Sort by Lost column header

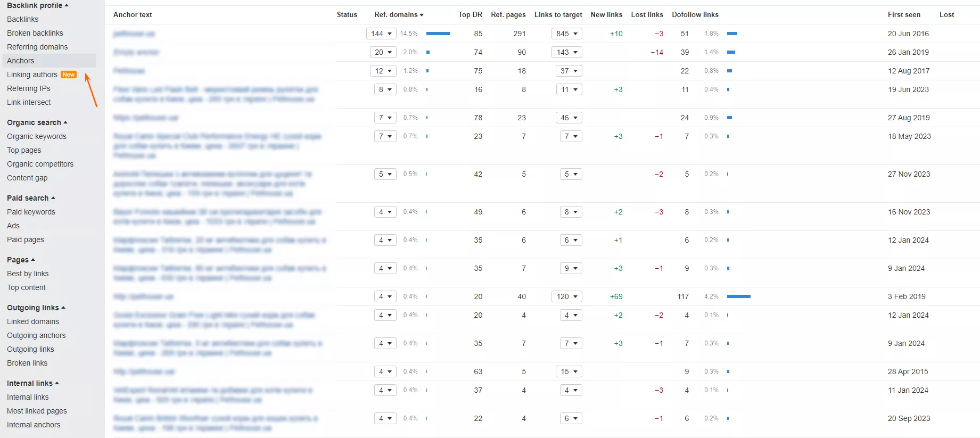(946, 15)
